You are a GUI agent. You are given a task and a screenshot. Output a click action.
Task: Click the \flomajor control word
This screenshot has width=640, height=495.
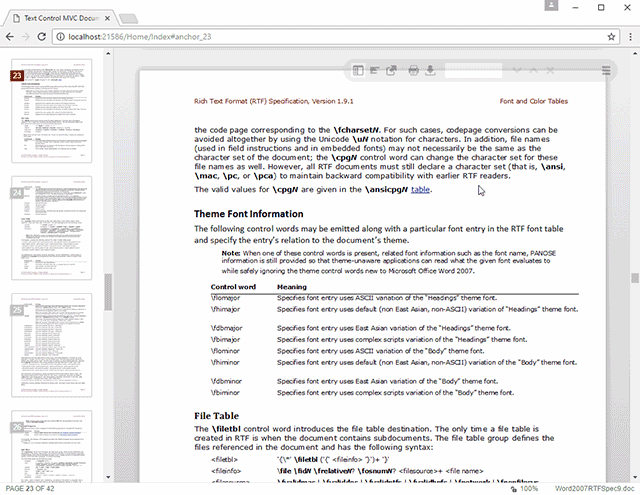click(225, 298)
